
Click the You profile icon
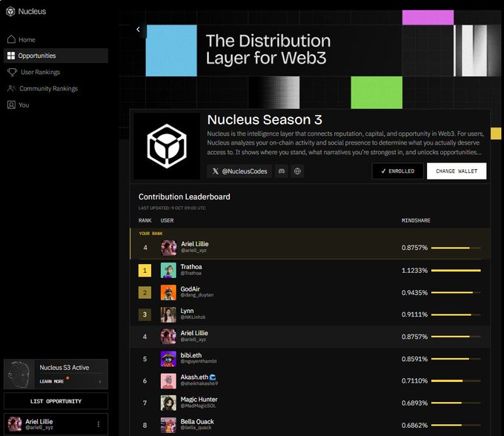11,105
